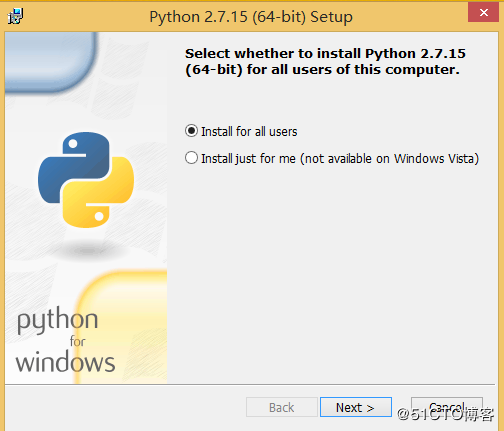Click the installer icon in the title bar
Viewport: 504px width, 431px height.
15,16
